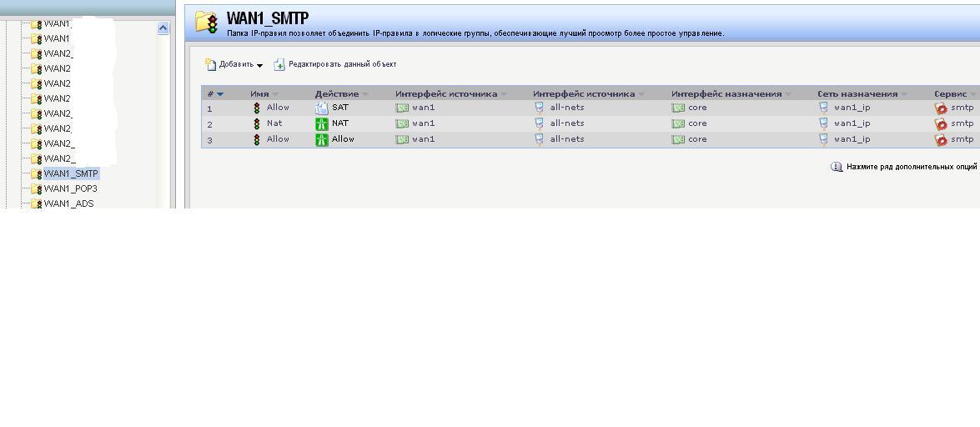Open the Сервис column header dropdown
This screenshot has width=980, height=427.
tap(972, 94)
